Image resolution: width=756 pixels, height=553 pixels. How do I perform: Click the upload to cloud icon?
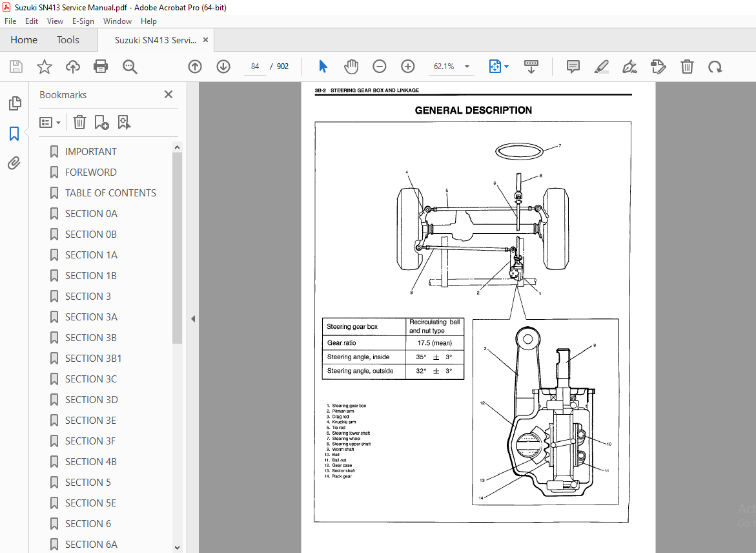[73, 67]
